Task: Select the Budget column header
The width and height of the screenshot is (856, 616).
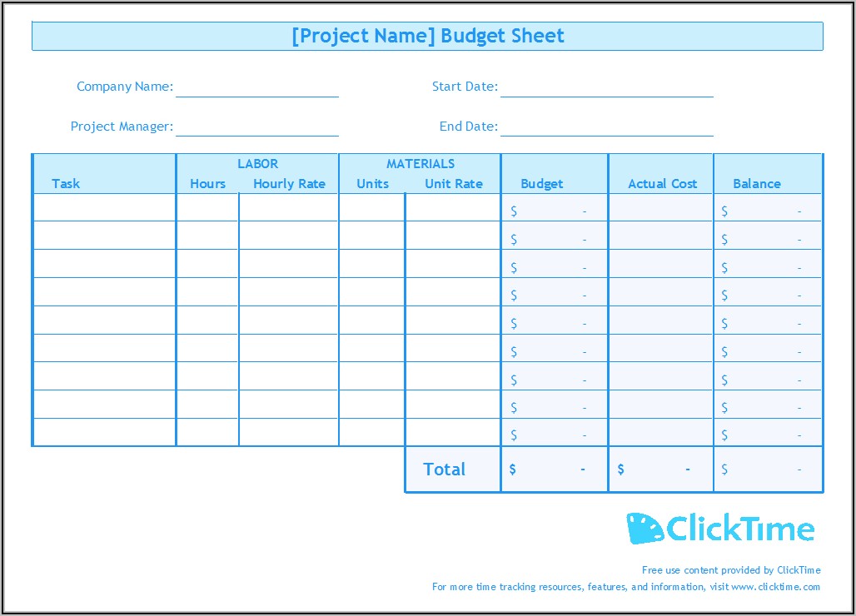Action: pos(541,184)
